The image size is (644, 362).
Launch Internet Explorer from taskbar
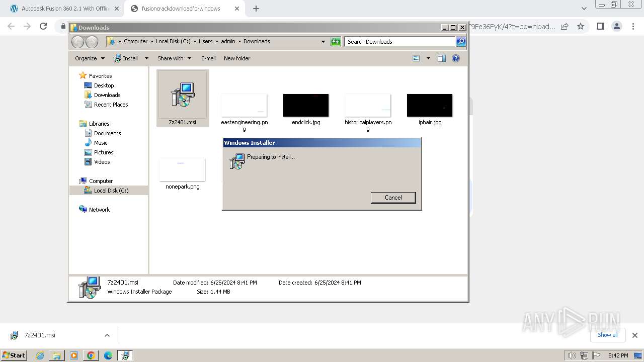point(40,355)
